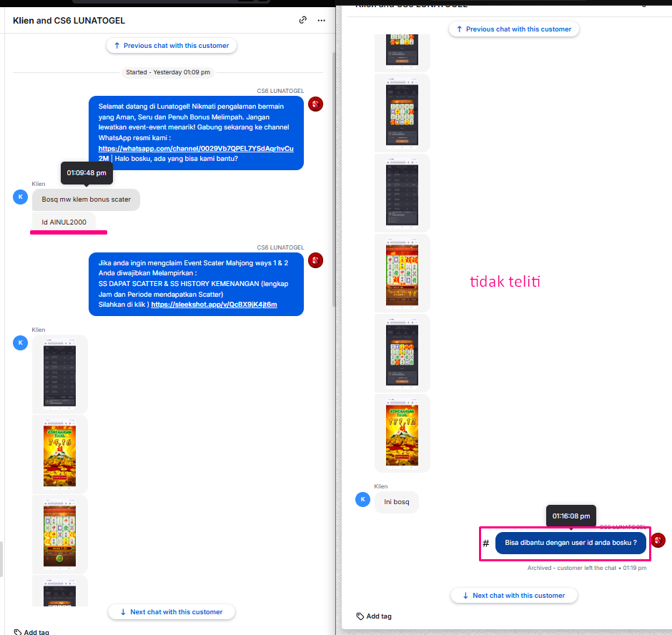Click Add tag in right window
The height and width of the screenshot is (635, 672).
coord(374,616)
